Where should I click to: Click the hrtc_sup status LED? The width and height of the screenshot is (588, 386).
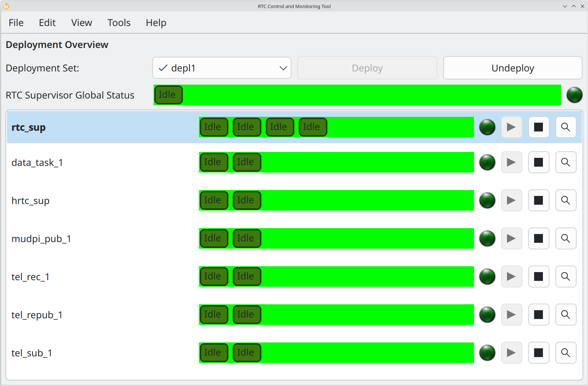click(487, 200)
